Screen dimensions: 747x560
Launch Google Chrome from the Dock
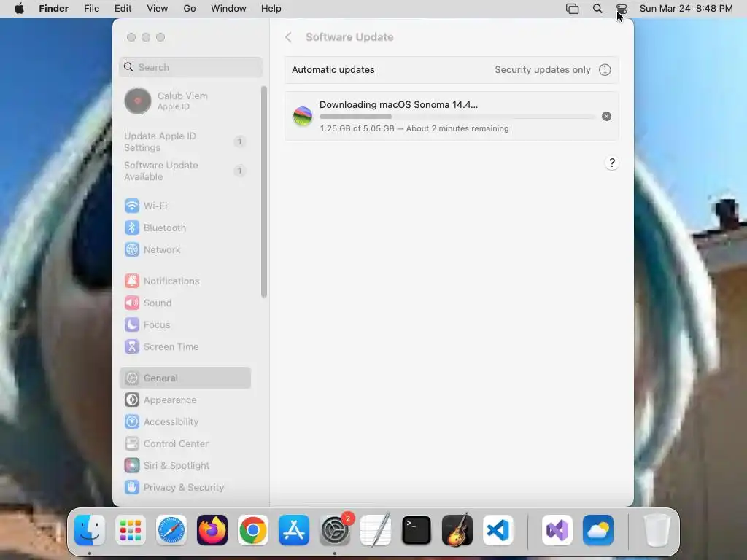[x=253, y=530]
